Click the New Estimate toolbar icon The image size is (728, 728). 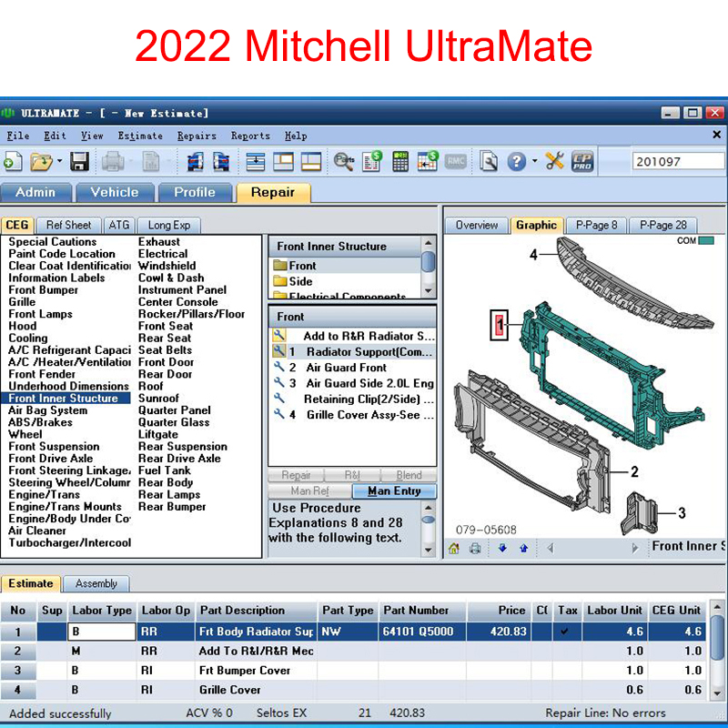(13, 161)
